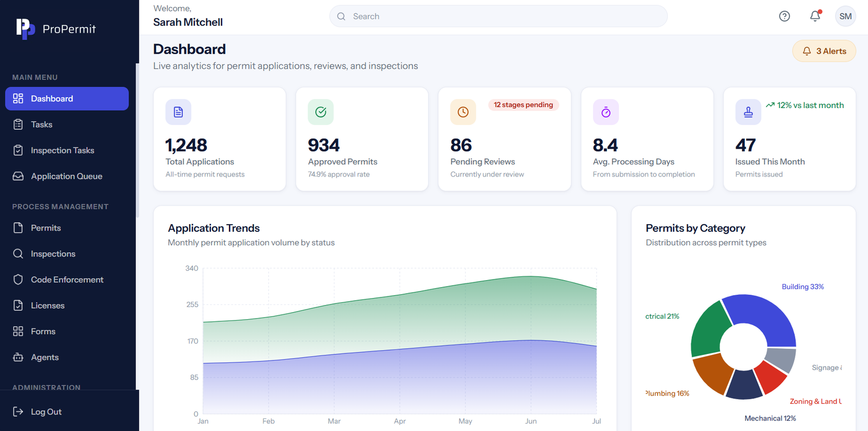868x431 pixels.
Task: Click the ProPermit logo icon
Action: pos(25,29)
